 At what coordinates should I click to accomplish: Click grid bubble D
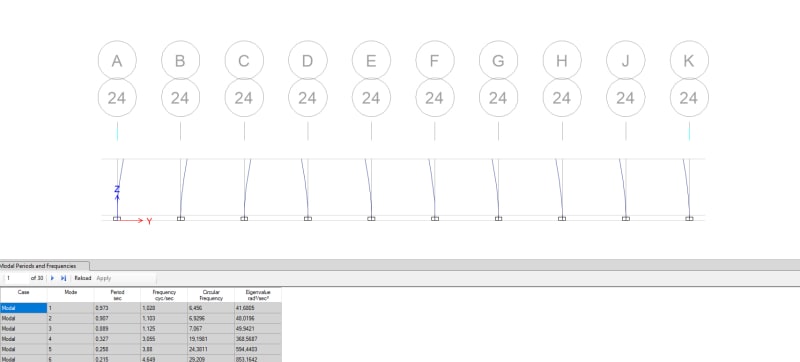pyautogui.click(x=308, y=60)
